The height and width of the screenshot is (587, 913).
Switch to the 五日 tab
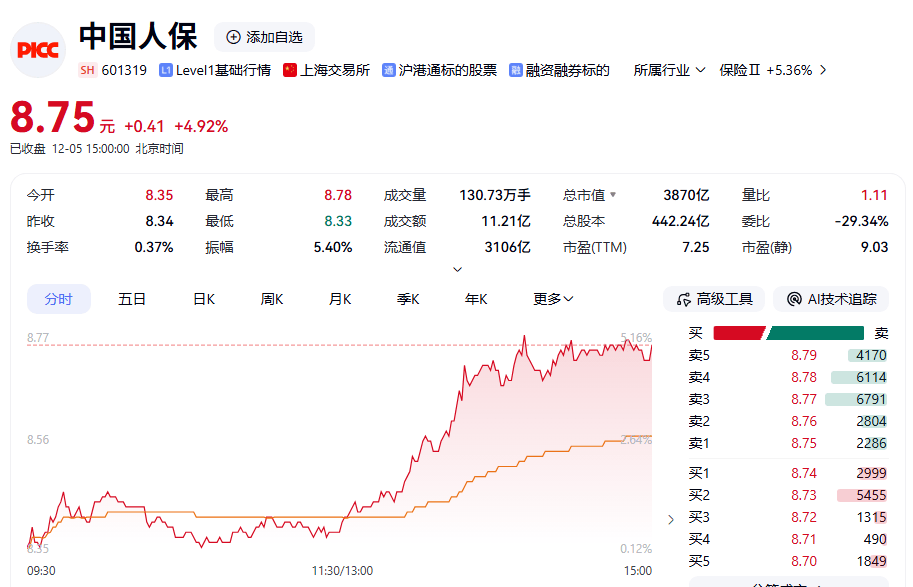point(132,299)
